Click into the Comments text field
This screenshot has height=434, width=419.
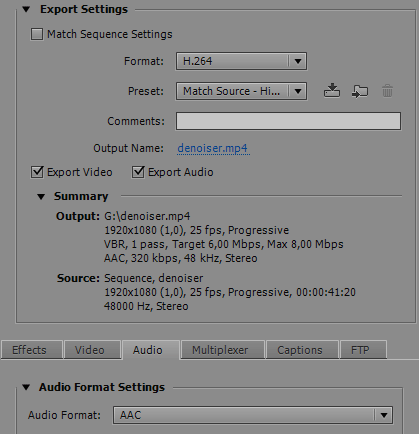[x=288, y=121]
